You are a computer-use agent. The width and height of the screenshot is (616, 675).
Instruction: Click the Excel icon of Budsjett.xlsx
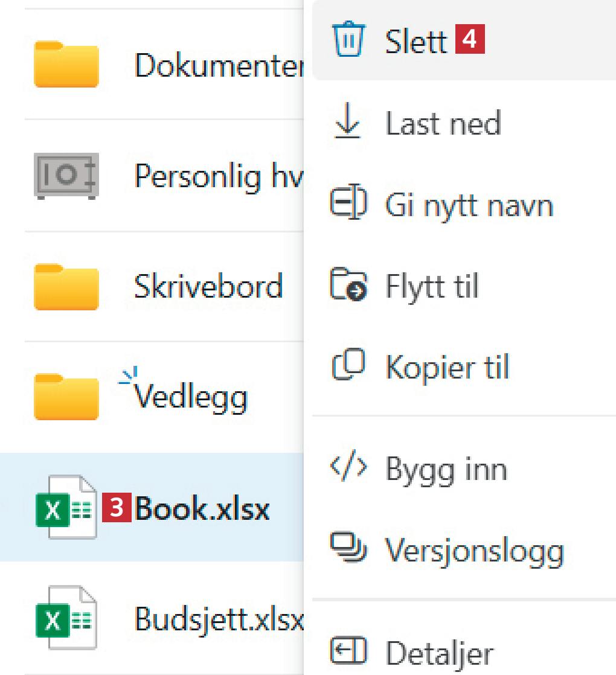click(66, 618)
